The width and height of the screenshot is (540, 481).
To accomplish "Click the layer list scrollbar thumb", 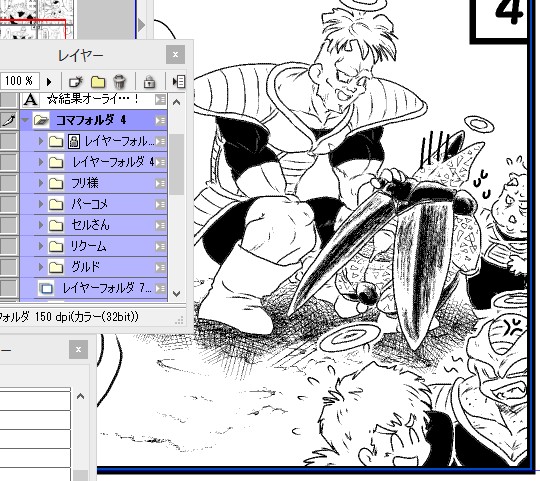I will tap(177, 165).
